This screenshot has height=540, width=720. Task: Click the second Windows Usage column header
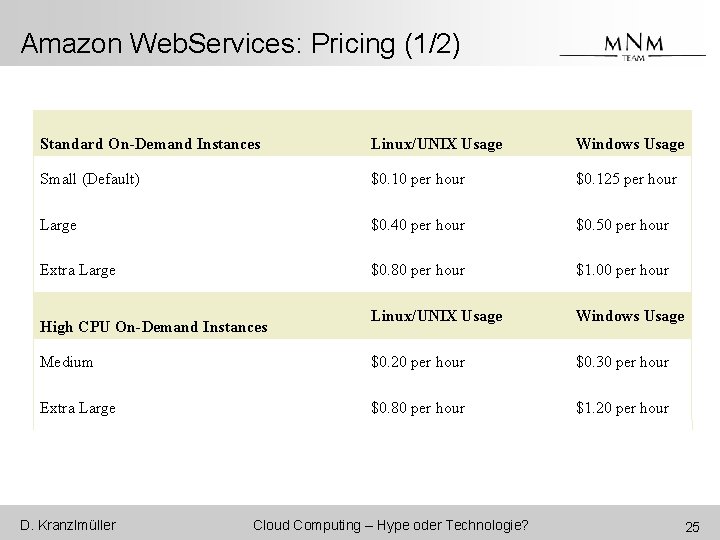coord(629,316)
